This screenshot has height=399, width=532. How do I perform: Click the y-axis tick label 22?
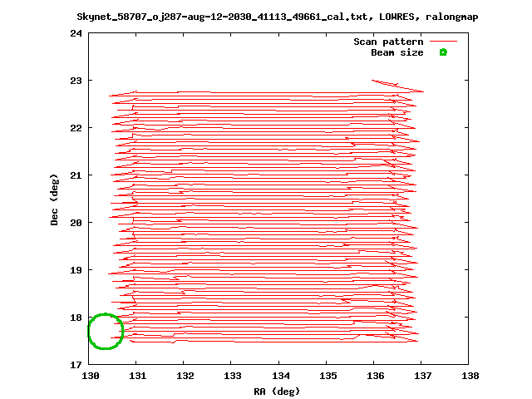(x=76, y=128)
